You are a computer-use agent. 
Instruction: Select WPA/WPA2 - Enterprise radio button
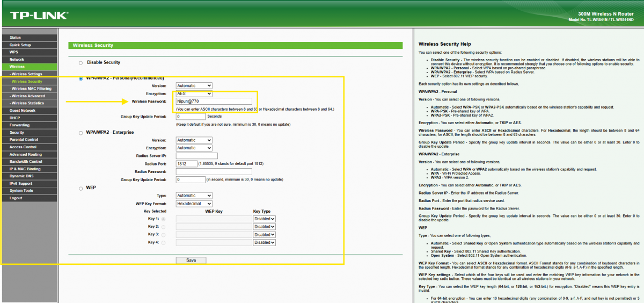(81, 133)
